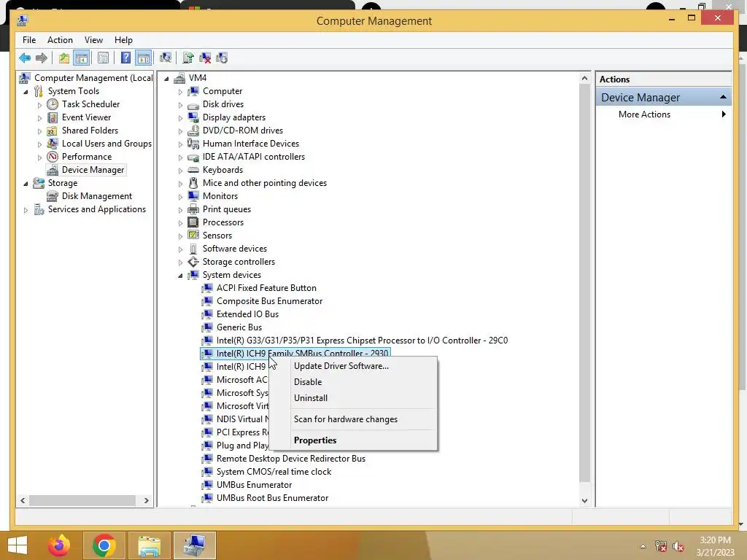Collapse the Device Manager actions section
The image size is (747, 560).
pyautogui.click(x=723, y=97)
